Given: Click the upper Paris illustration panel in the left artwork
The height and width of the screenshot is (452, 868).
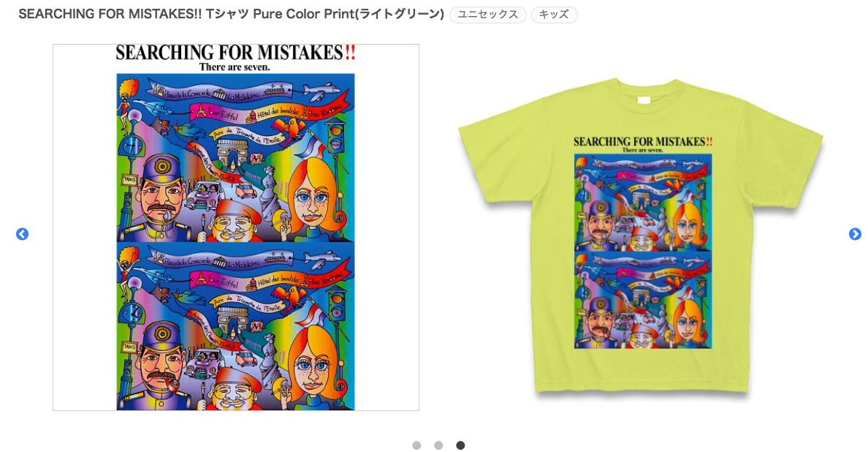Looking at the screenshot, I should 235,158.
